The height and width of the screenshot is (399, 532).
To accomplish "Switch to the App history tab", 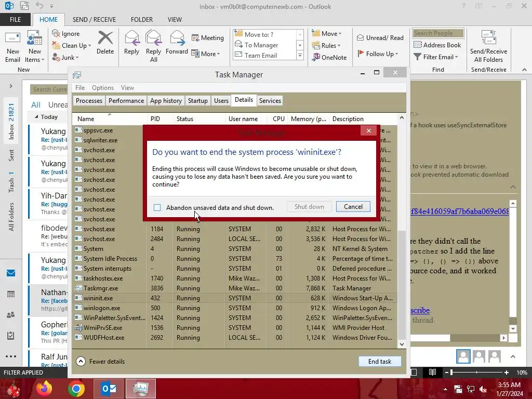I will 166,101.
